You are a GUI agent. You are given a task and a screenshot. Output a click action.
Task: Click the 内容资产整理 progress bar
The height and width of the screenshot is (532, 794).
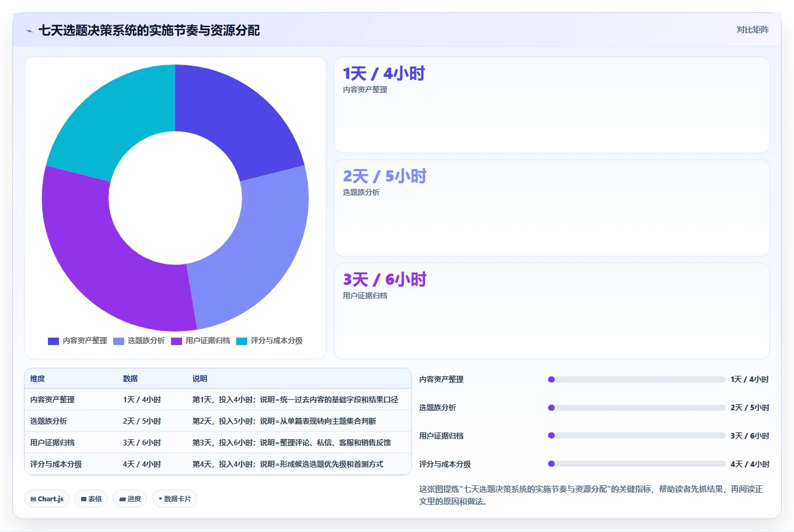637,379
